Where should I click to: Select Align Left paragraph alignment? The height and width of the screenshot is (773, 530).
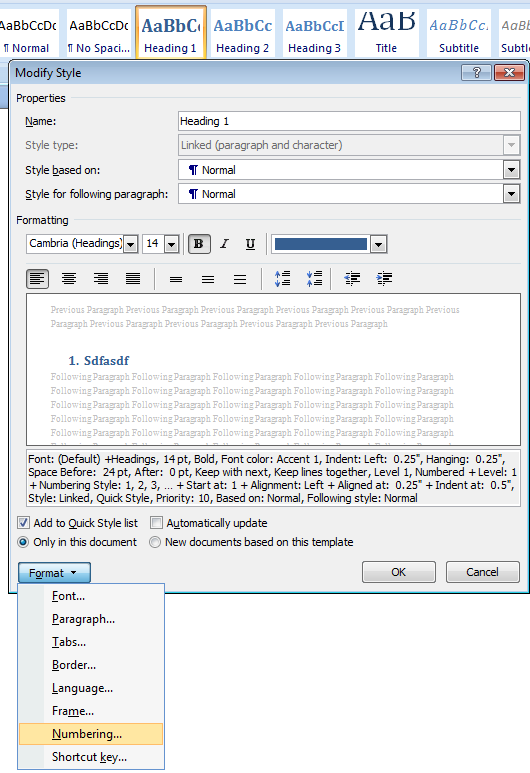(x=37, y=279)
